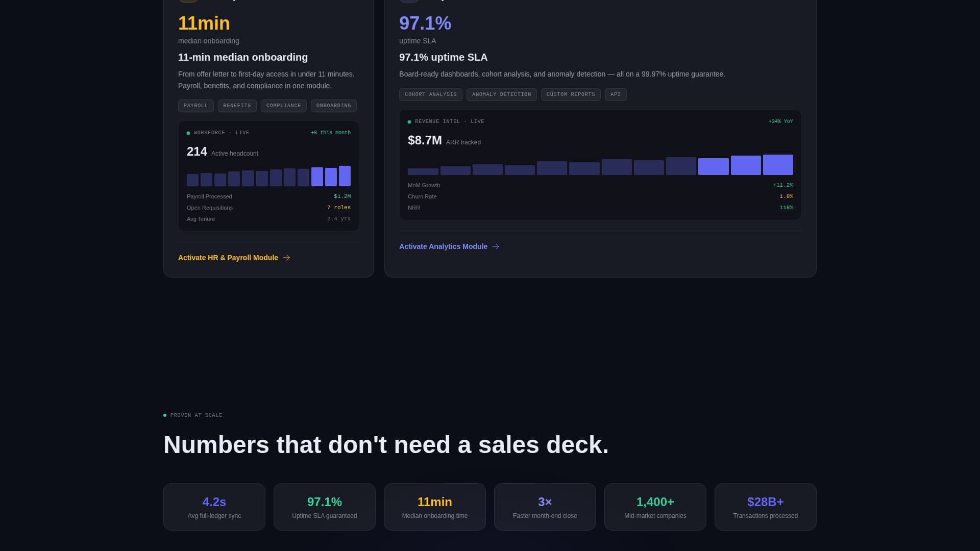
Task: Click green live dot beside REVENUE INTEL
Action: (x=409, y=122)
